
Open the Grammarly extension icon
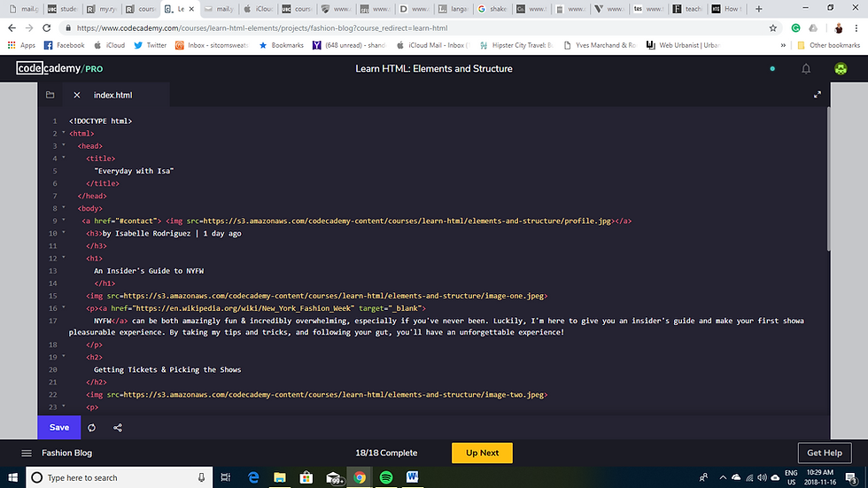click(795, 28)
